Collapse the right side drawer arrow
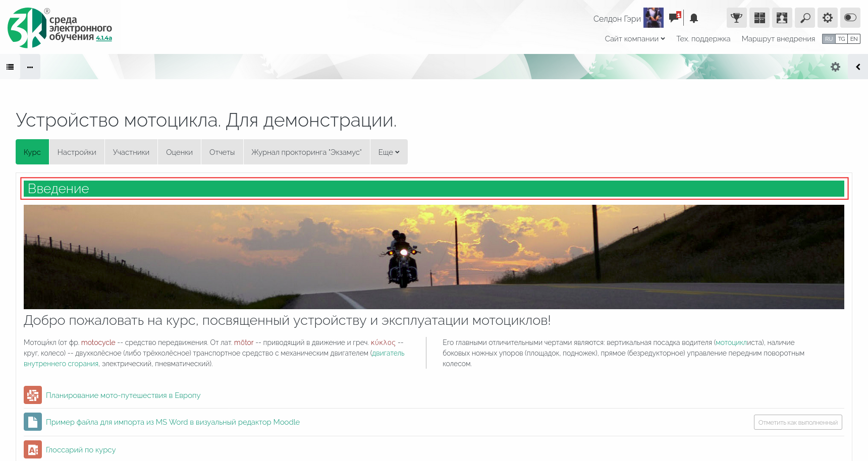 click(858, 67)
